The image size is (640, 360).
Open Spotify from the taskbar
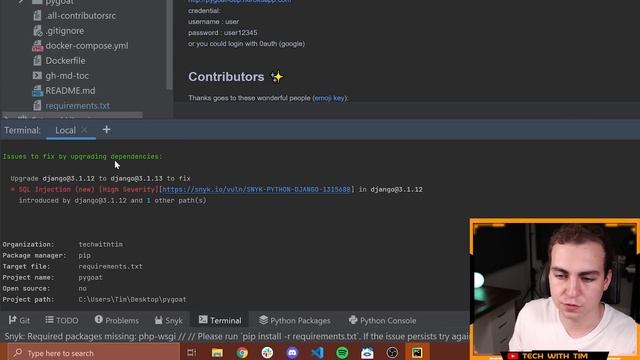tap(342, 353)
